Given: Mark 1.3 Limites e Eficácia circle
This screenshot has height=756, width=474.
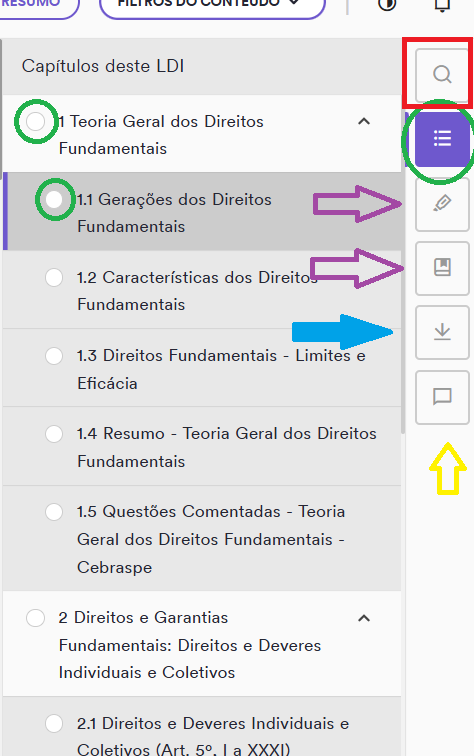Looking at the screenshot, I should (x=54, y=356).
